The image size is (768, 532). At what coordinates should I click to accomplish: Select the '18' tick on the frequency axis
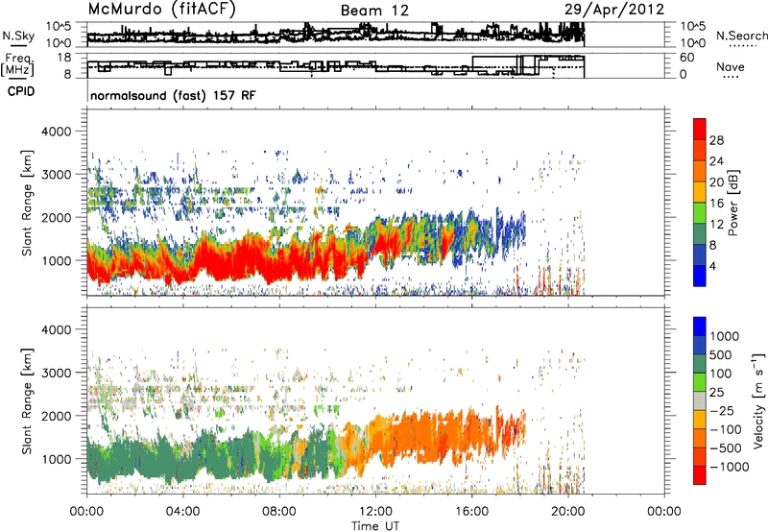[64, 58]
